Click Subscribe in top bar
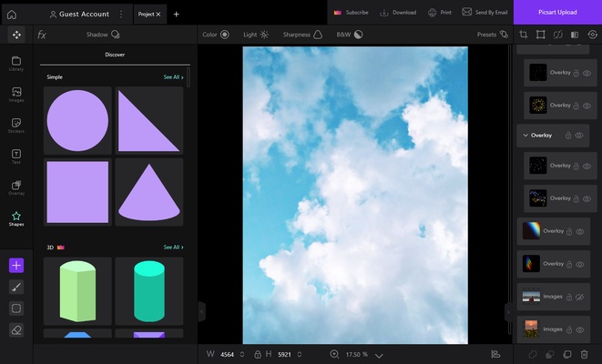 tap(351, 12)
